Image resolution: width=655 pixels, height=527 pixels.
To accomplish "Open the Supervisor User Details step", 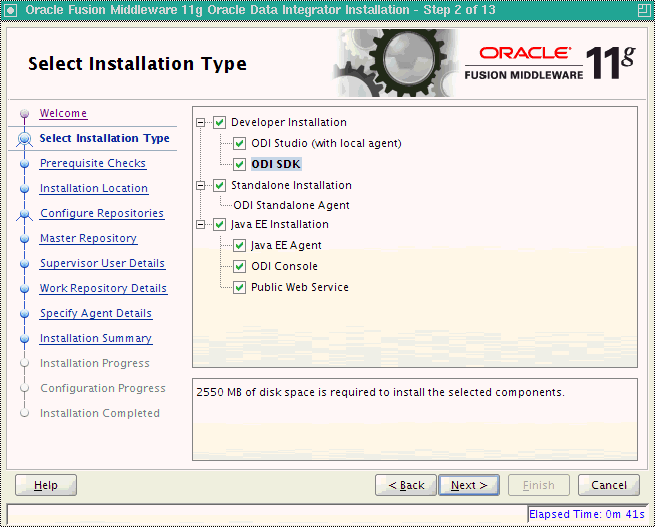I will (x=102, y=264).
